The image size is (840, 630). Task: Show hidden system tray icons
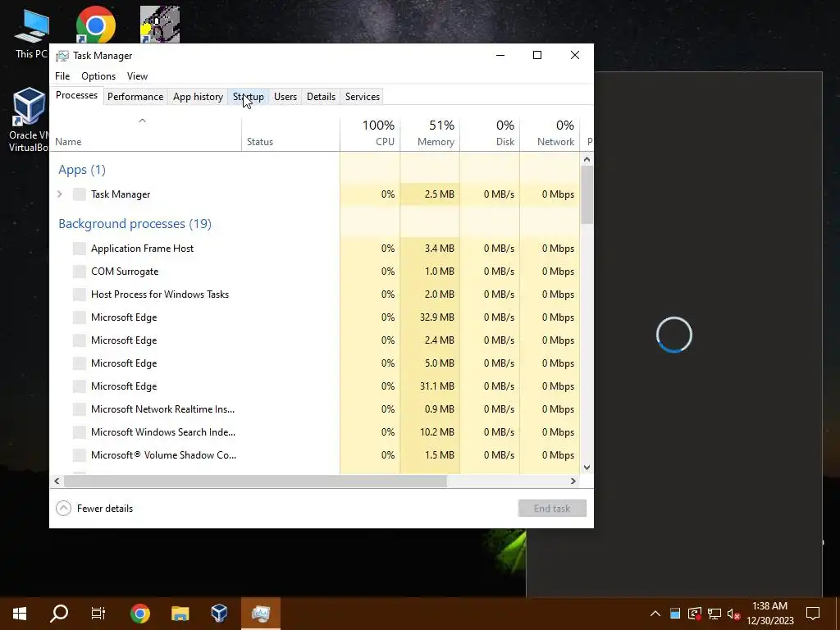(655, 614)
